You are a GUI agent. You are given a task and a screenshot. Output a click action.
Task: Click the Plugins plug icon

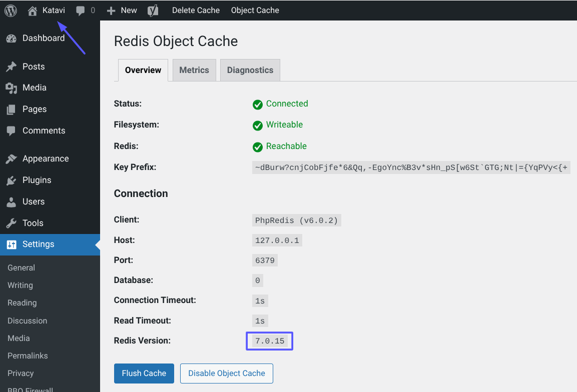(11, 180)
